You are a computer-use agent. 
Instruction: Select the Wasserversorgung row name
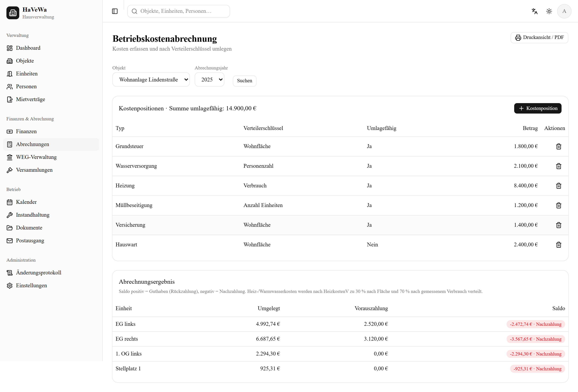(136, 166)
